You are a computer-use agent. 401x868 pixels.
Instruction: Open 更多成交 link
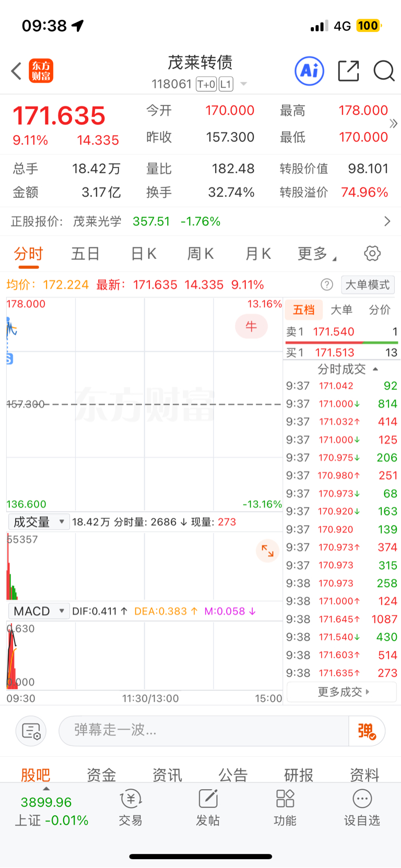(x=342, y=692)
